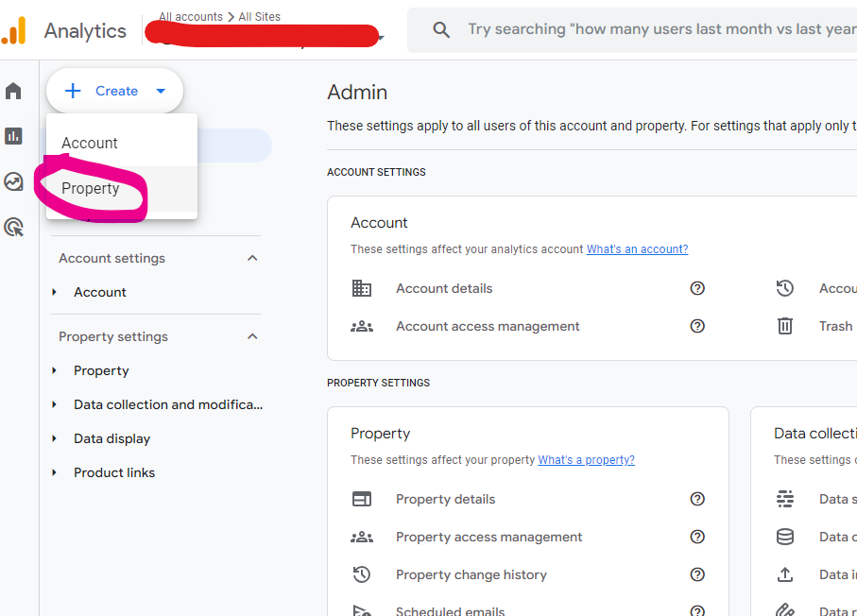The width and height of the screenshot is (857, 616).
Task: Click the What's a property? link
Action: (586, 459)
